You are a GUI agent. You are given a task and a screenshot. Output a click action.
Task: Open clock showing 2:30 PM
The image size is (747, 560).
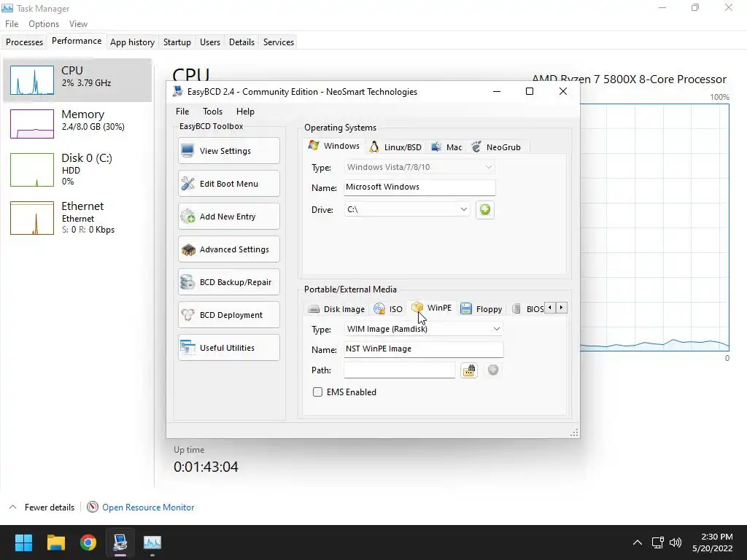[x=713, y=542]
